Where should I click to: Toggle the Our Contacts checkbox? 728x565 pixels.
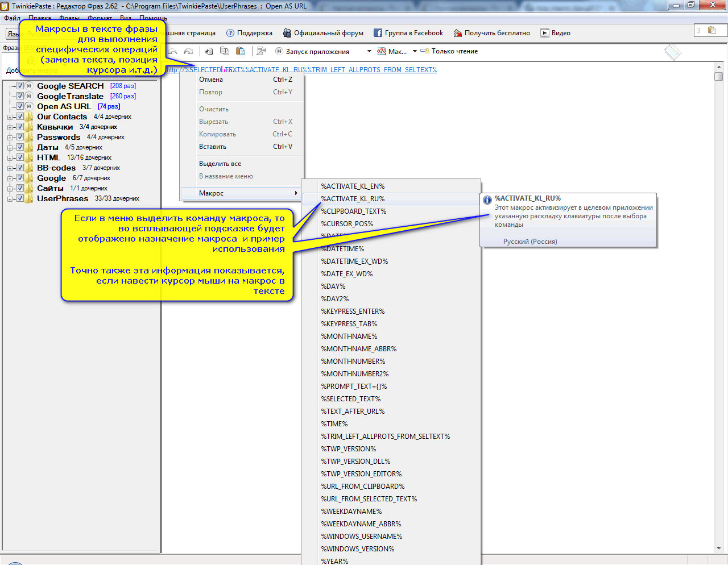click(x=20, y=117)
